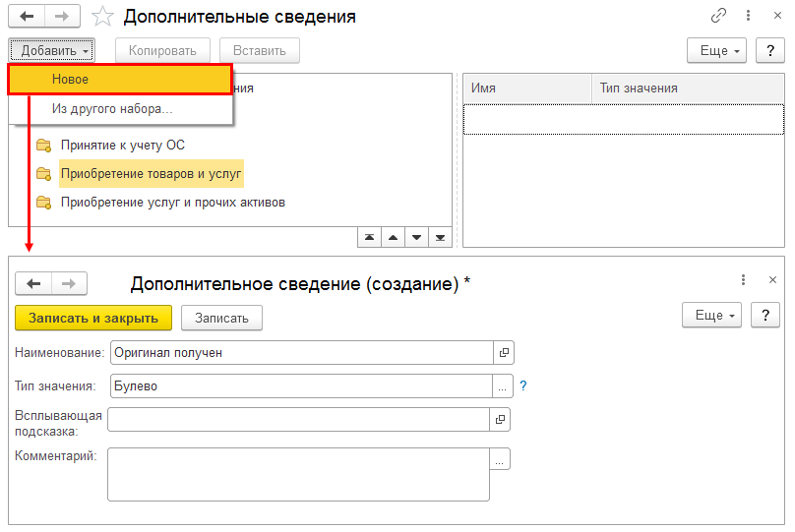
Task: Open Тип значения selection ellipsis button
Action: coord(503,386)
